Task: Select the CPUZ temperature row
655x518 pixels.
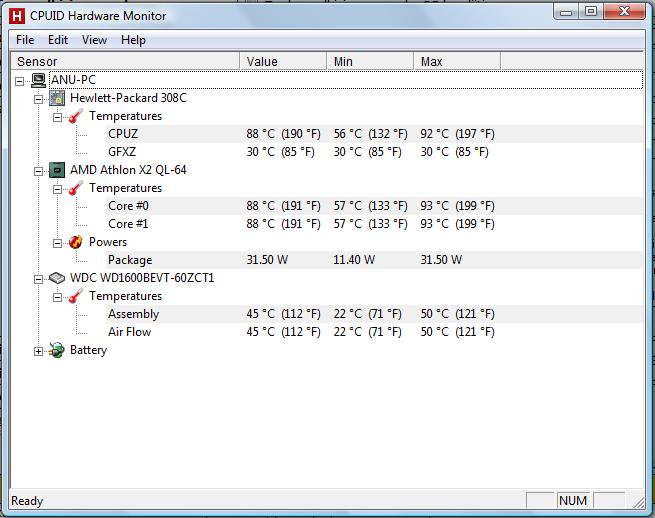Action: pos(374,134)
